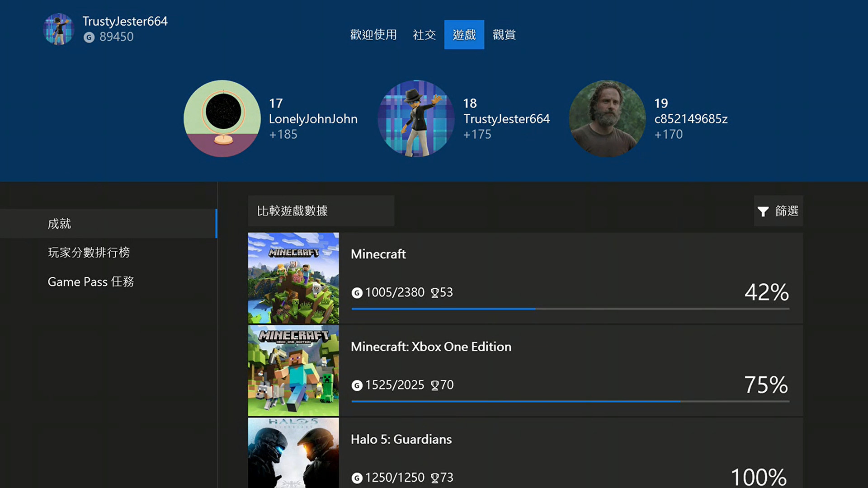Screen dimensions: 868x488
Task: Click rank number 17 on the leaderboard
Action: point(276,103)
